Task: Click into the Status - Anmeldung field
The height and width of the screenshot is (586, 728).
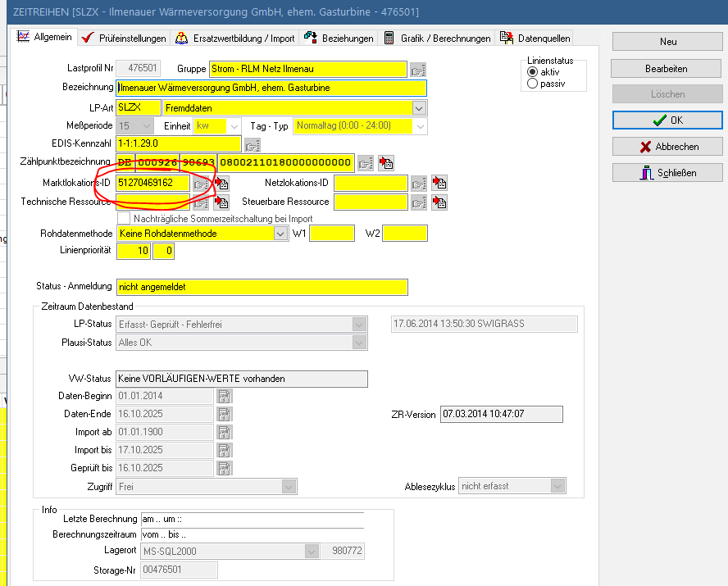Action: tap(262, 287)
